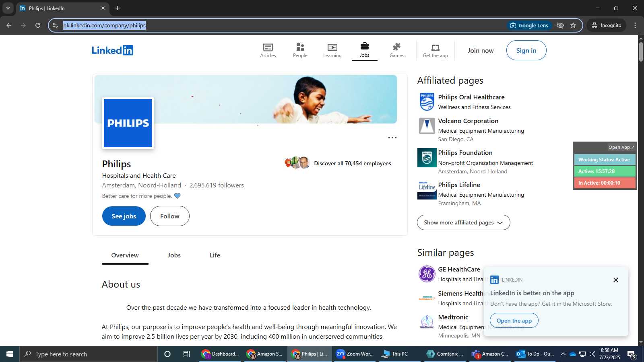
Task: Open the Philips Lifeline page link
Action: click(459, 185)
